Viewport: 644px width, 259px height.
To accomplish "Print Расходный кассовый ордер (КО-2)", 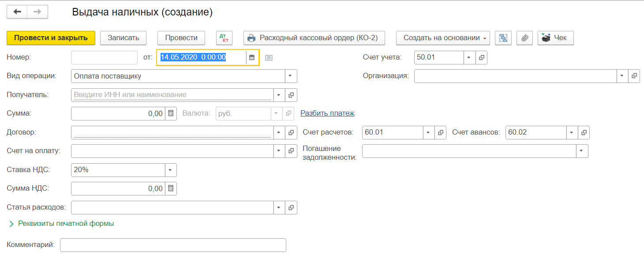I will pyautogui.click(x=314, y=38).
